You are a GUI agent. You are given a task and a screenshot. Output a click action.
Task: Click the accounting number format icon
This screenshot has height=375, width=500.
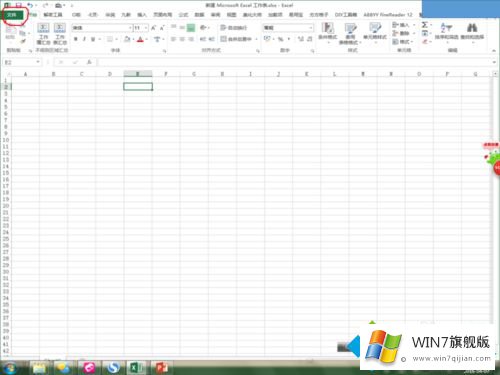[x=267, y=39]
